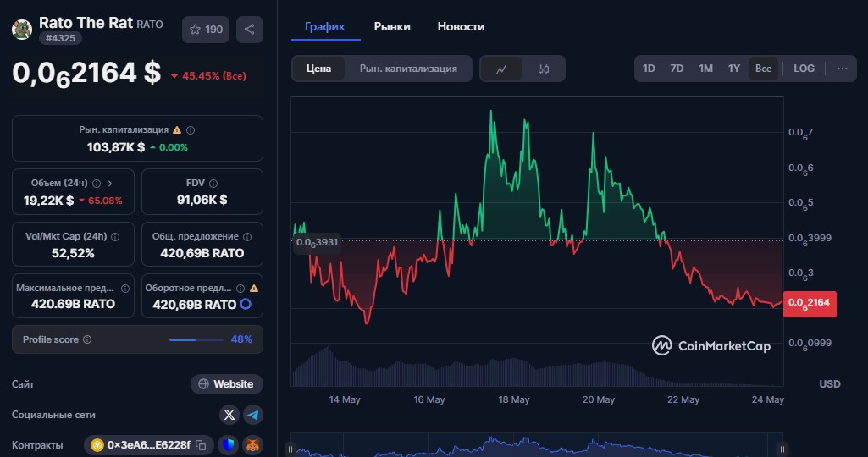Click the Profile score progress bar
This screenshot has width=868, height=457.
coord(196,339)
